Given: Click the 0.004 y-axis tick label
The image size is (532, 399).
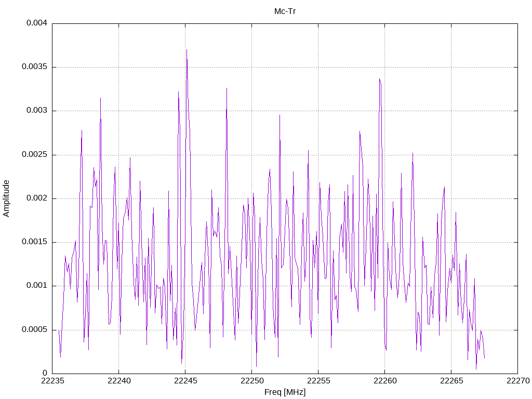Looking at the screenshot, I should point(37,23).
